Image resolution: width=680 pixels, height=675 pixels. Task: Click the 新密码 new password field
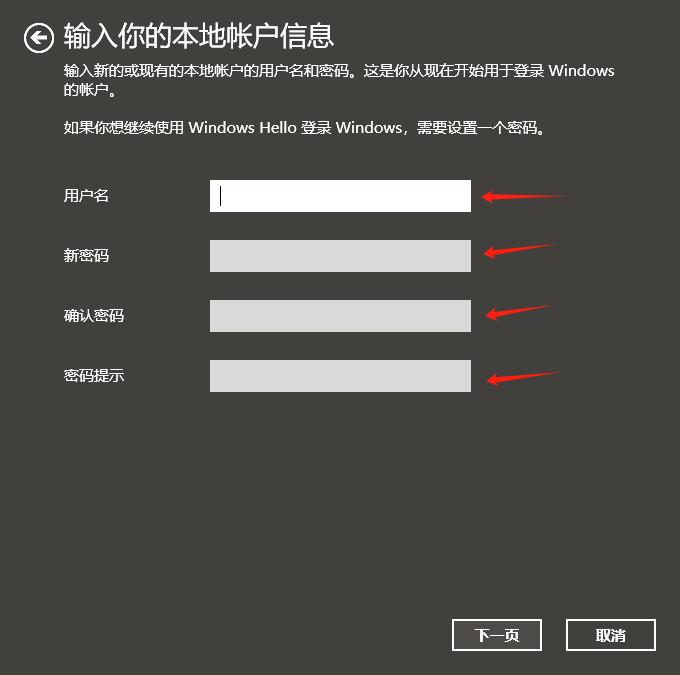tap(340, 256)
